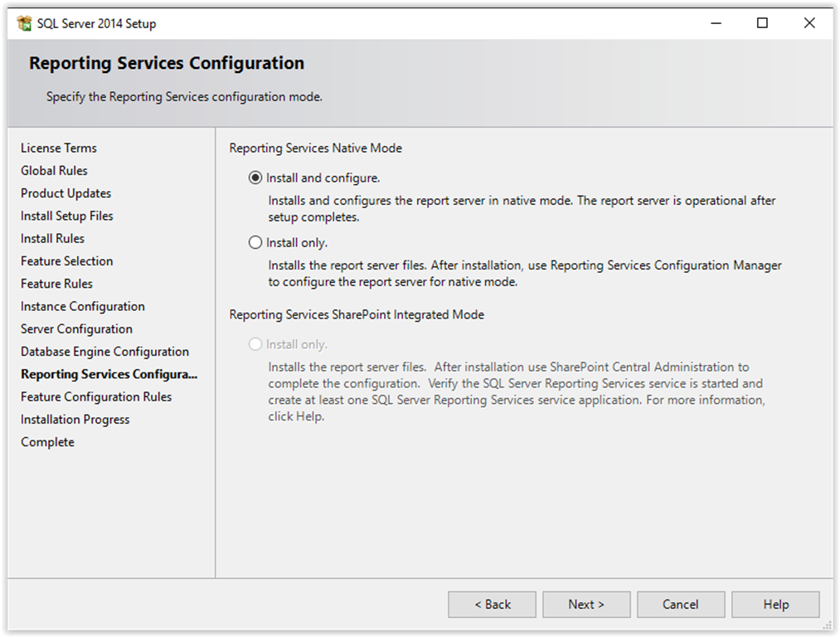Click the SQL Server Setup title bar icon
Viewport: 840px width, 637px height.
(x=24, y=23)
